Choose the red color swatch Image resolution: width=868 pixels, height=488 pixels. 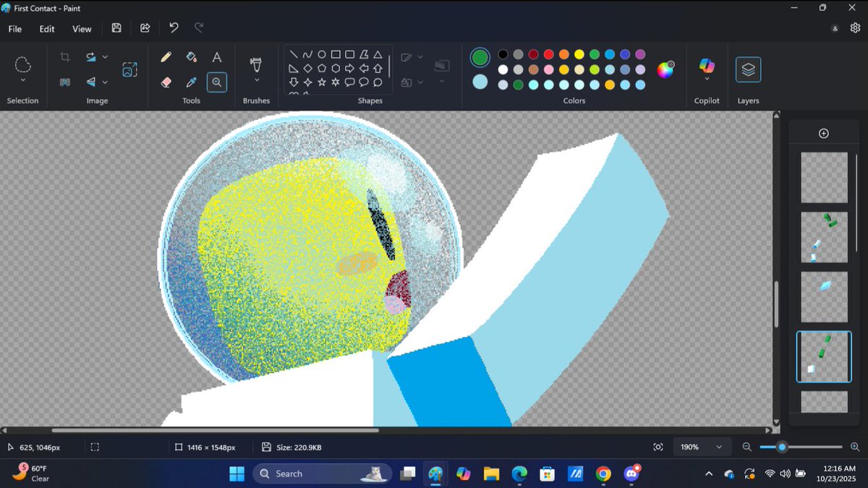tap(549, 54)
